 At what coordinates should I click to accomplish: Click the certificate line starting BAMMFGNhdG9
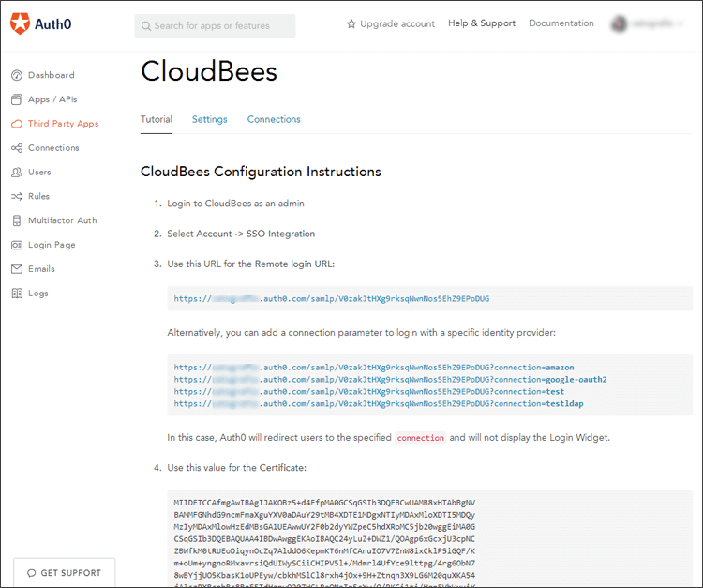click(x=324, y=515)
